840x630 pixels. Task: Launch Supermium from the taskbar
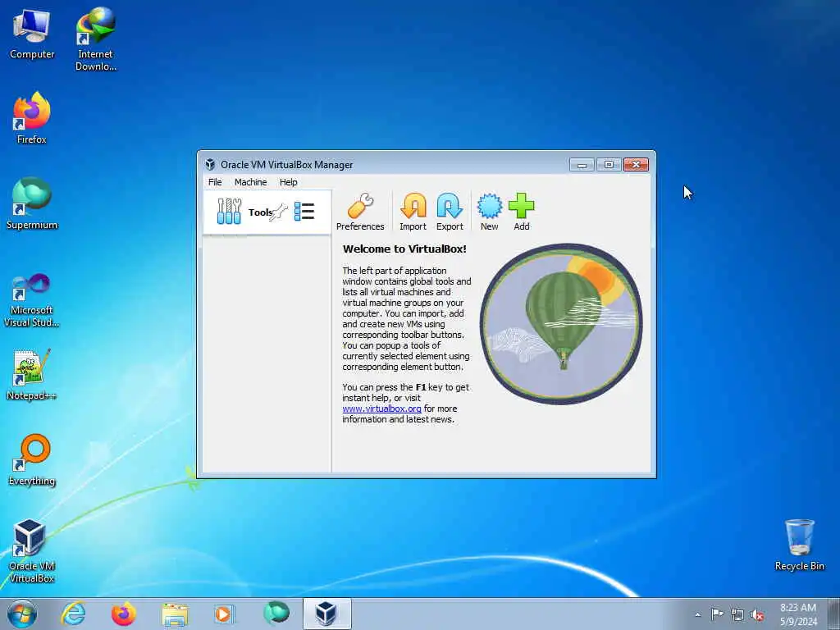point(276,614)
